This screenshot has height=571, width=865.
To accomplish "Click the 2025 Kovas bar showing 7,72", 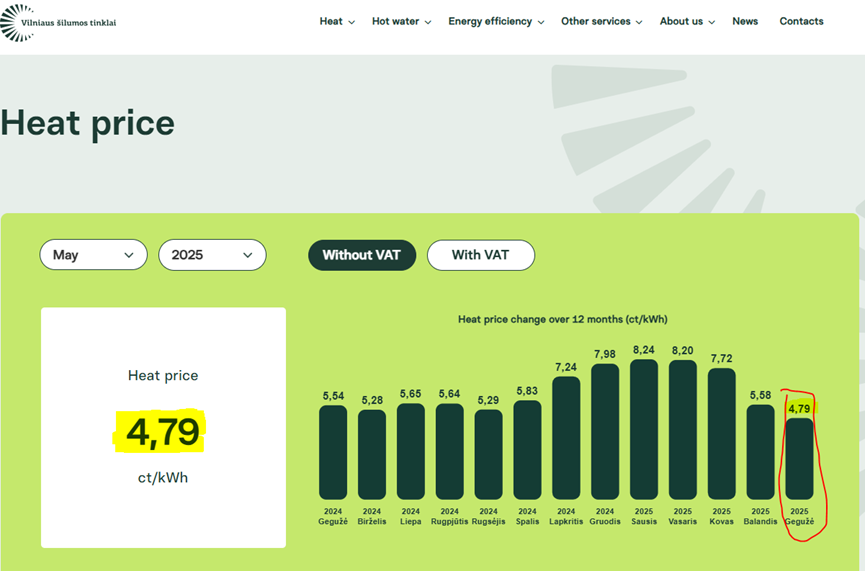I will click(722, 434).
